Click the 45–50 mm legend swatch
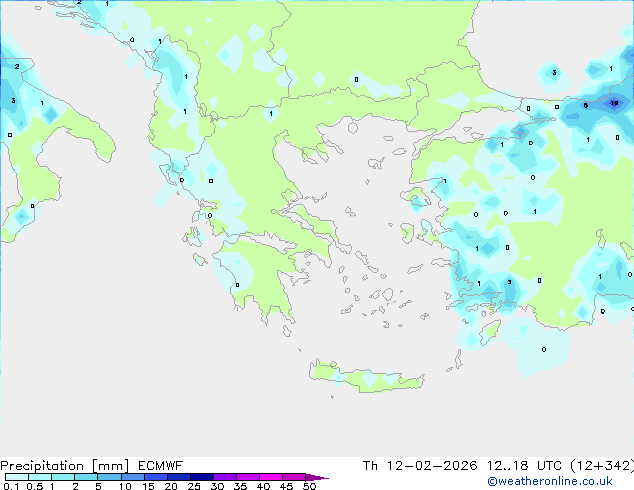 pyautogui.click(x=294, y=477)
